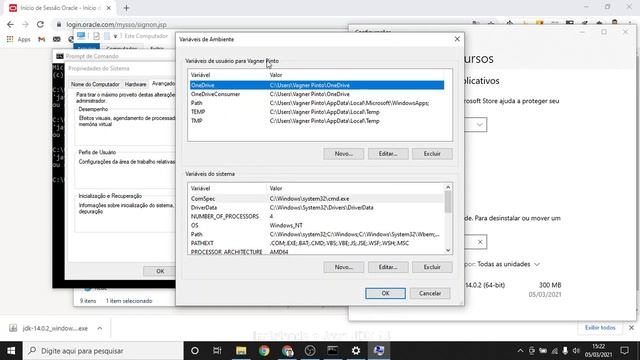This screenshot has height=360, width=640.
Task: Click the taskbar search box
Action: click(103, 351)
